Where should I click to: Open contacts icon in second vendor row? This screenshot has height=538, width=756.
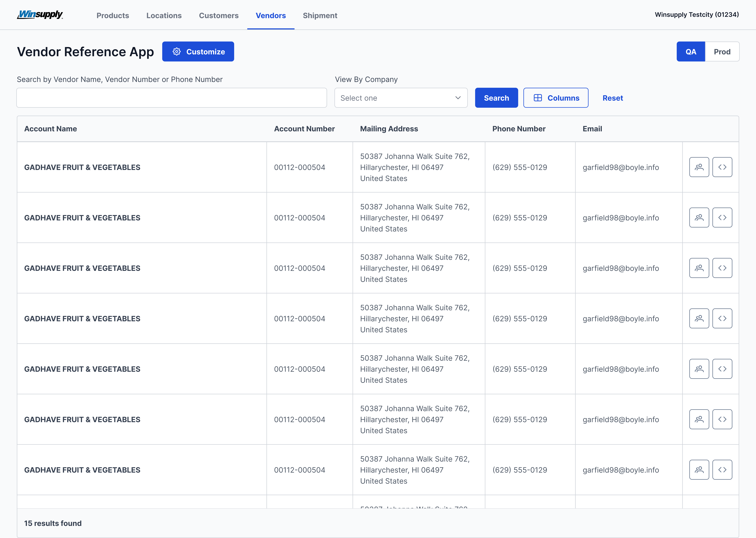click(699, 218)
